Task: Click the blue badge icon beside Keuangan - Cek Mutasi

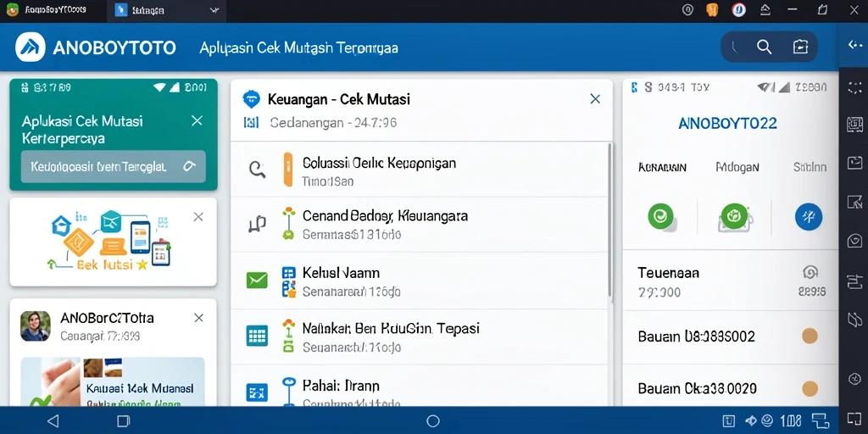Action: (x=251, y=99)
